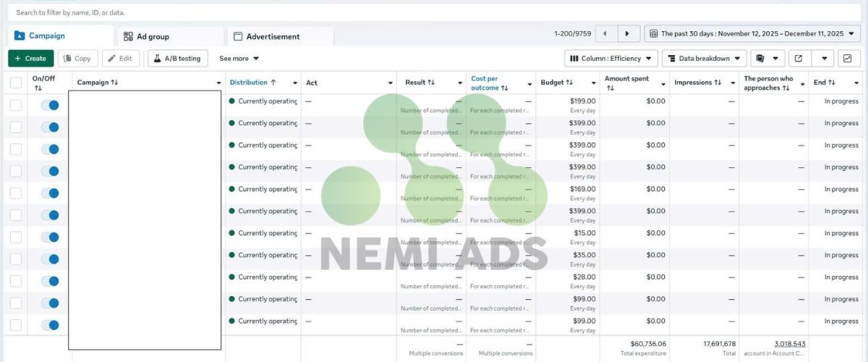Click the Edit button

pyautogui.click(x=121, y=59)
